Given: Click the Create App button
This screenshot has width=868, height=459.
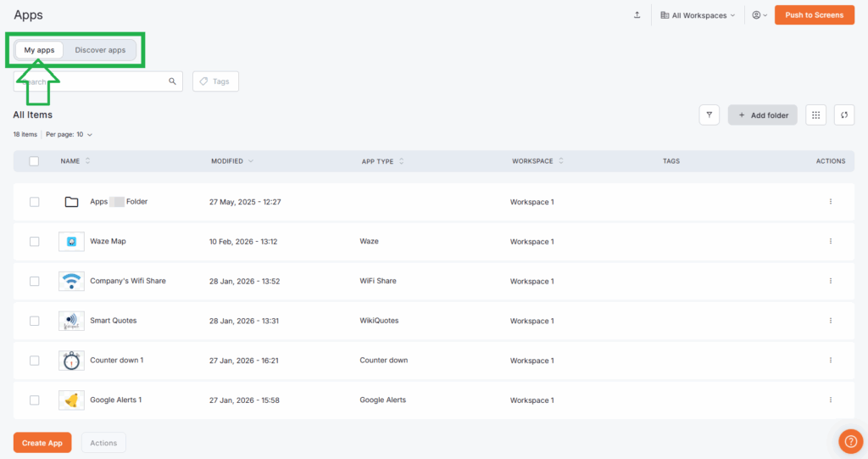Looking at the screenshot, I should pyautogui.click(x=42, y=443).
